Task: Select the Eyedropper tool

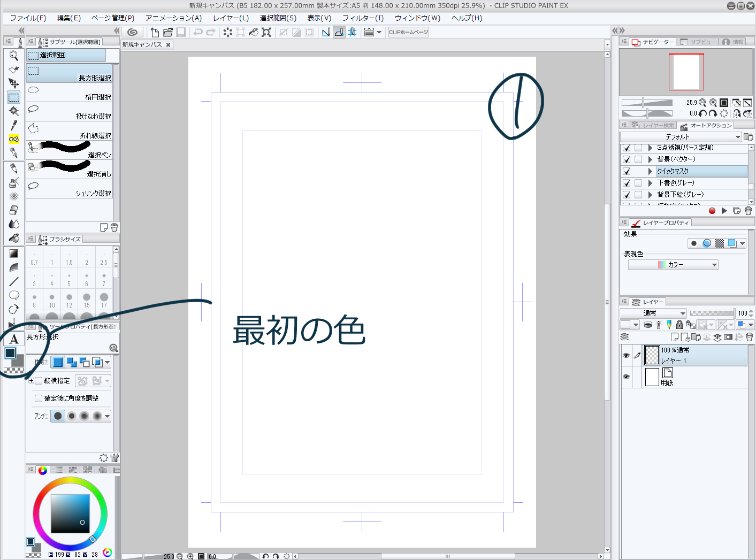Action: [14, 125]
